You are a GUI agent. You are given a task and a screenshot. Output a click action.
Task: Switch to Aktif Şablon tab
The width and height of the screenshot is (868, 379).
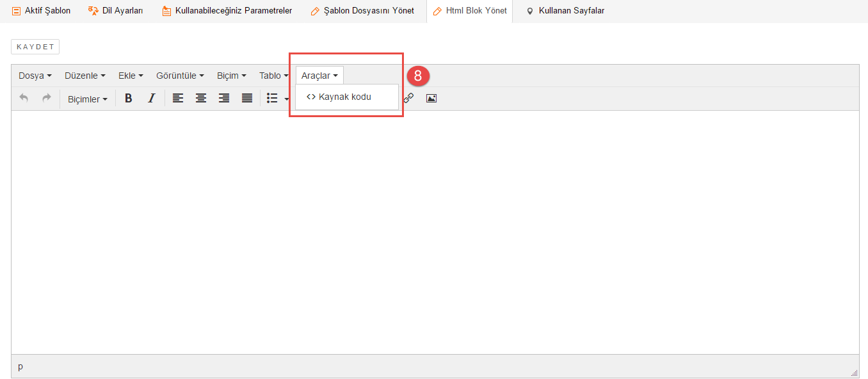click(x=42, y=11)
